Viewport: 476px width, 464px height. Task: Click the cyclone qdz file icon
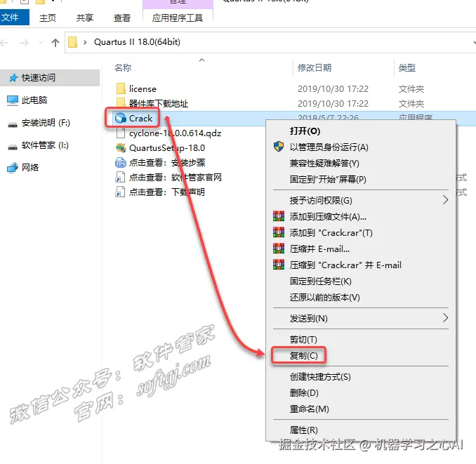tap(121, 133)
